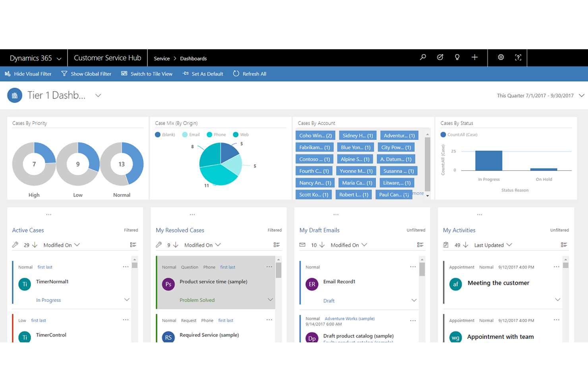This screenshot has height=392, width=588.
Task: Open the lightbulb assistant icon
Action: pos(457,58)
